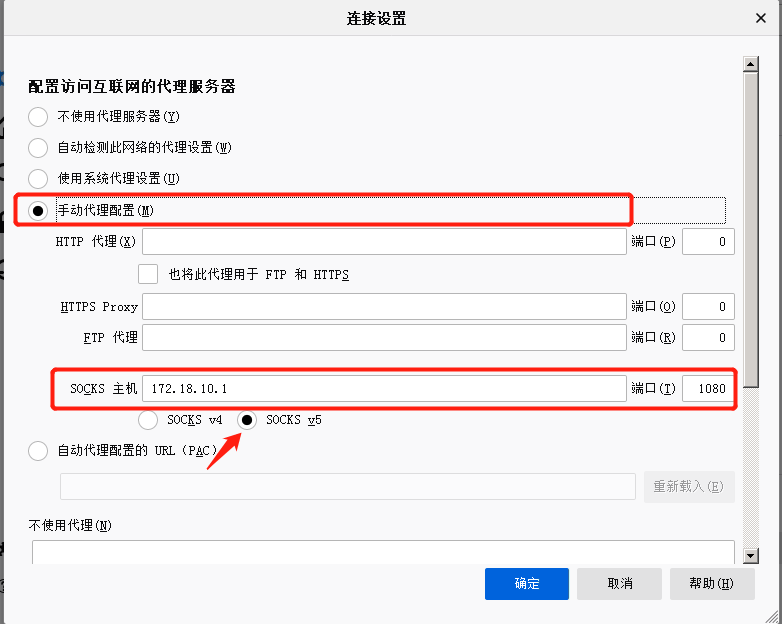Open help with 帮助 button
782x624 pixels.
pos(711,584)
